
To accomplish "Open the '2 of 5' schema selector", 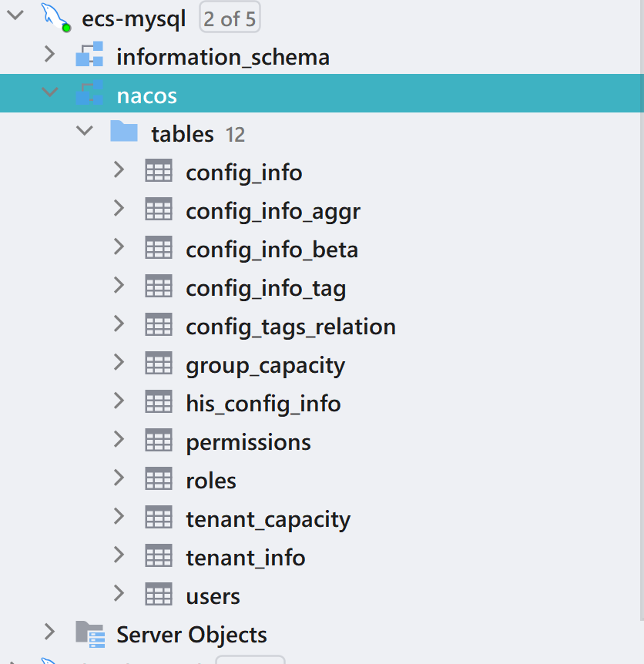I will tap(230, 18).
